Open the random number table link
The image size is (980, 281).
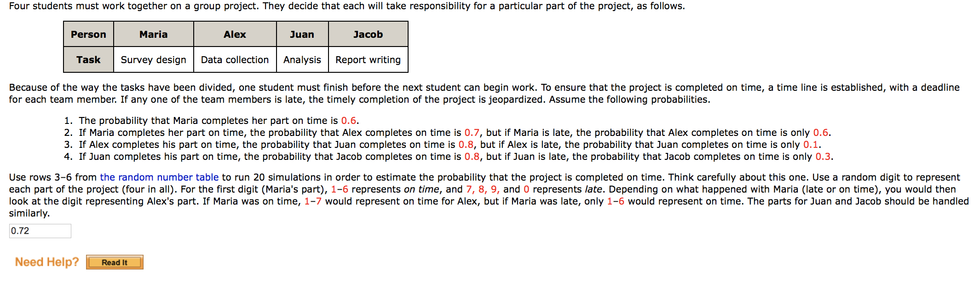[x=159, y=177]
